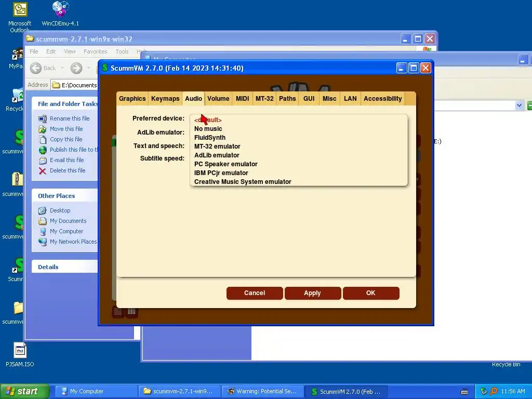532x399 pixels.
Task: Click the Explorer address field
Action: pos(75,85)
